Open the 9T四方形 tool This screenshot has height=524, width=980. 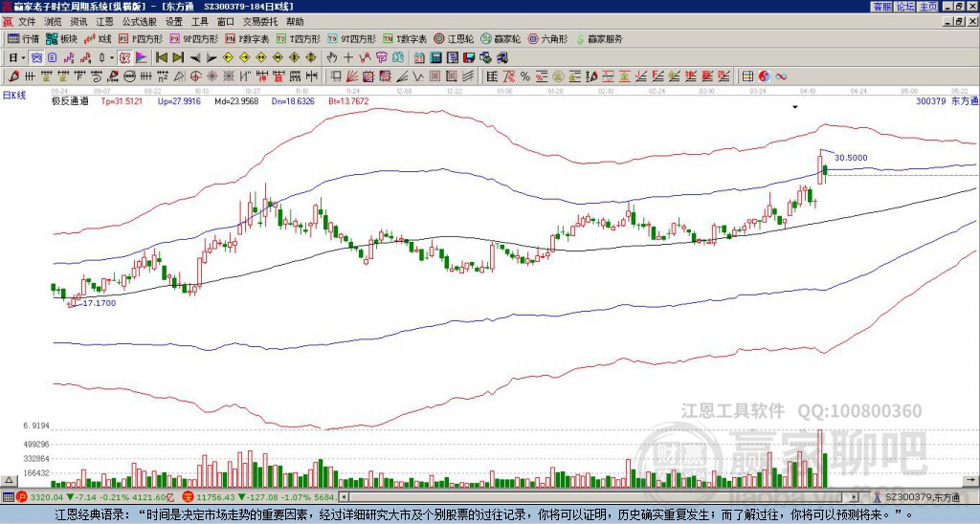click(352, 38)
